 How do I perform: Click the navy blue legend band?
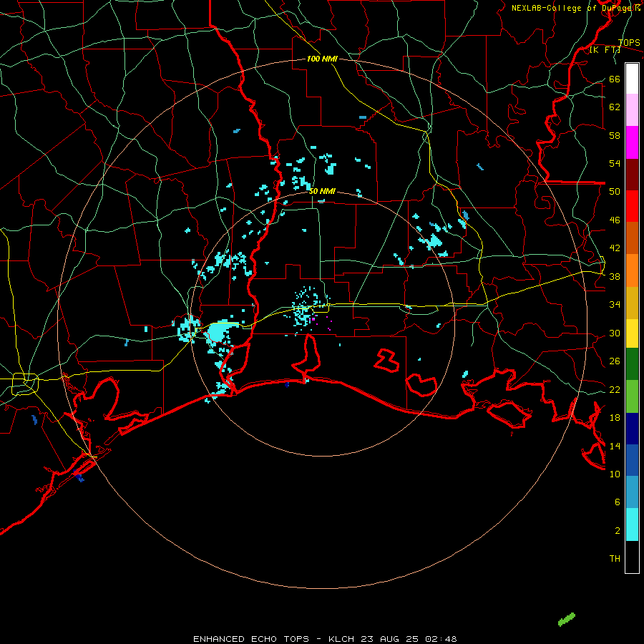tap(632, 429)
